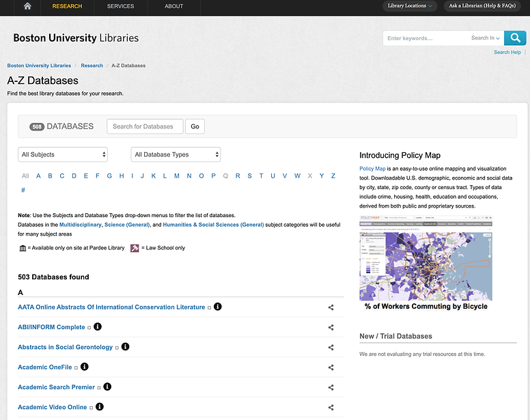This screenshot has height=420, width=530.
Task: Open the ABI/INFORM Complete database
Action: 51,327
